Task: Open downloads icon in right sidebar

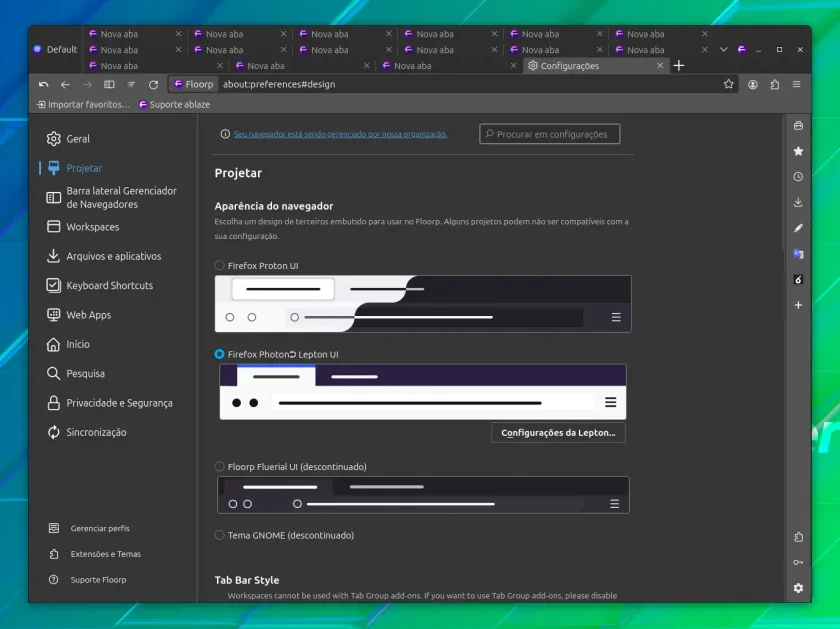Action: tap(798, 203)
